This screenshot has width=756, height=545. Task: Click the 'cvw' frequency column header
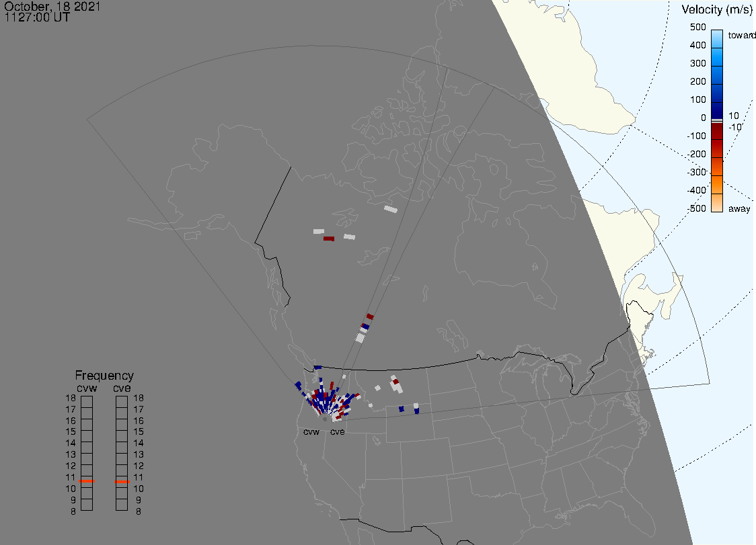click(87, 388)
